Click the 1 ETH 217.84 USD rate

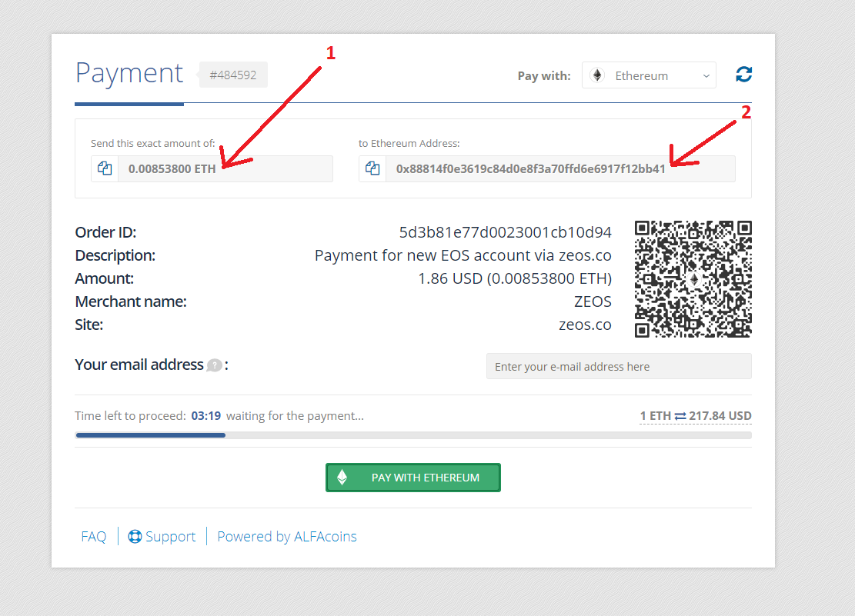pyautogui.click(x=695, y=416)
